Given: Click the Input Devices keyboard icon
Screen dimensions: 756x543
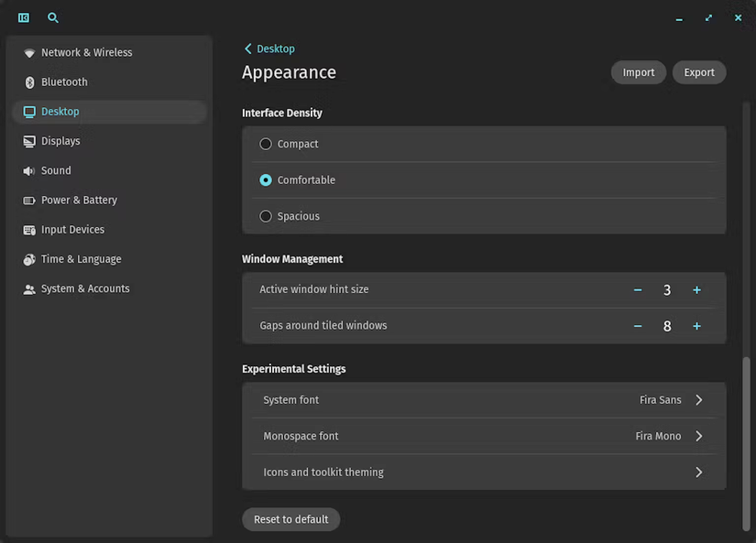Looking at the screenshot, I should (28, 229).
